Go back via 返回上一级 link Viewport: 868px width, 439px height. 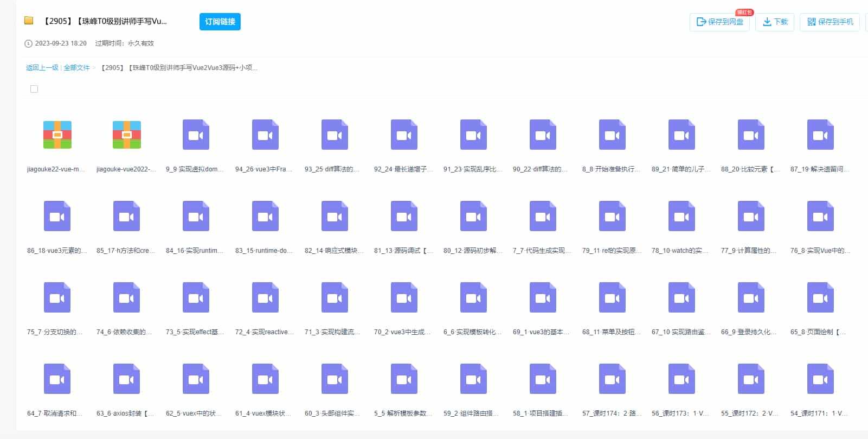click(x=42, y=68)
